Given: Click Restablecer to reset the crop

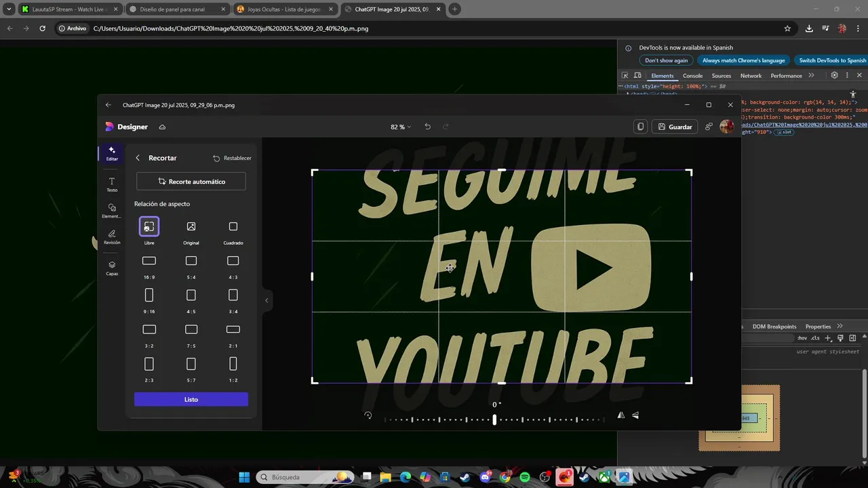Looking at the screenshot, I should click(x=232, y=158).
